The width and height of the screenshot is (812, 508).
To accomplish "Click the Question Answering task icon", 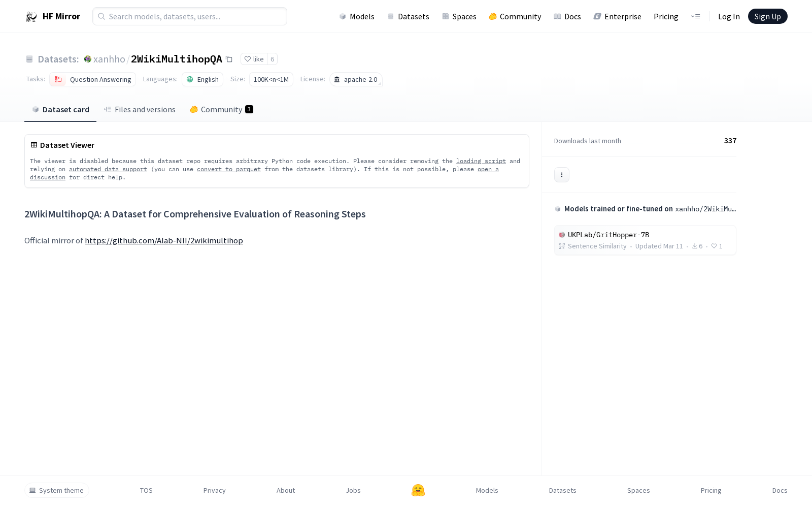I will coord(58,79).
